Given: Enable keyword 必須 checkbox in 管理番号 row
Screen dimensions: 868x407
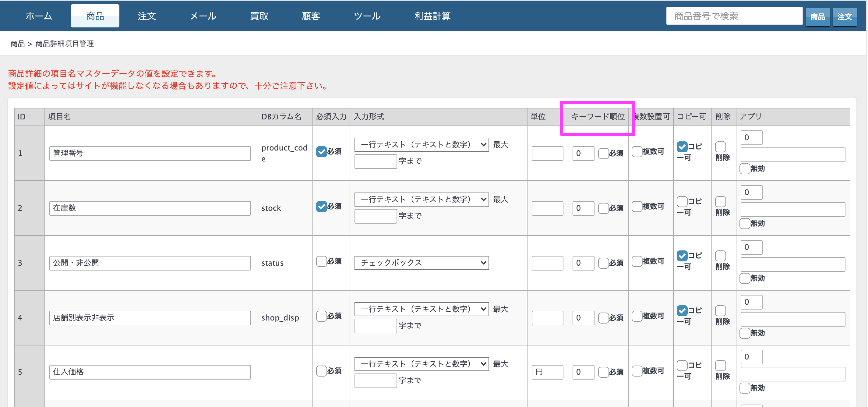Looking at the screenshot, I should coord(603,153).
